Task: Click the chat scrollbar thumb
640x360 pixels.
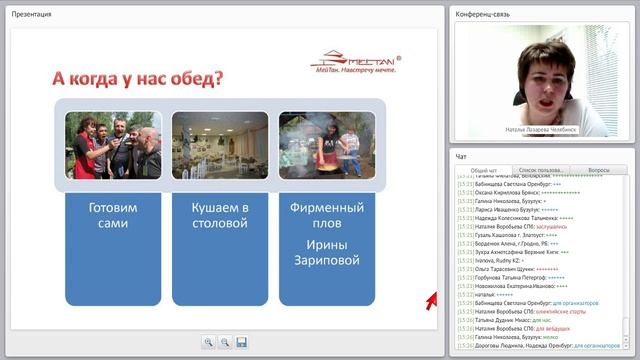Action: point(626,326)
